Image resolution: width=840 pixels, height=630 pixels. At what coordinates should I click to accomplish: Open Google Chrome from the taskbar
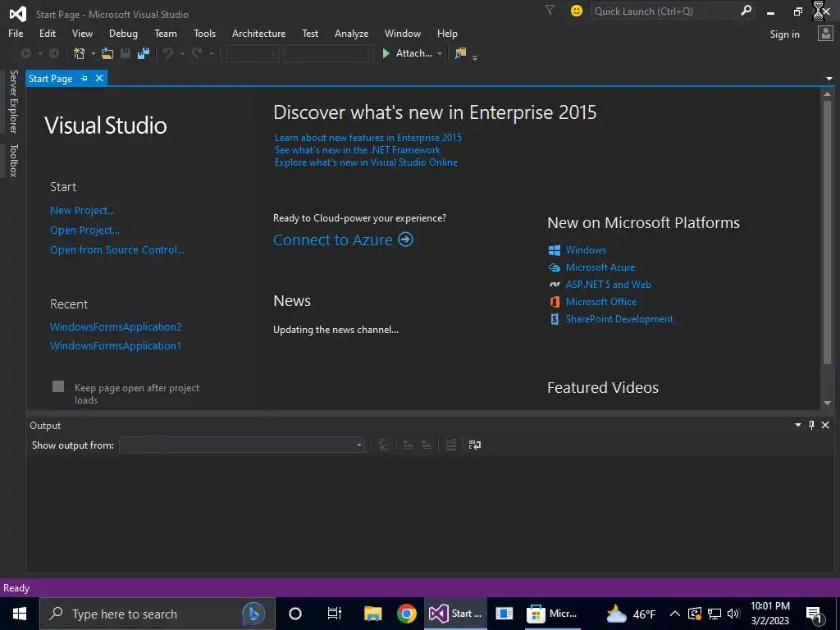[x=407, y=614]
